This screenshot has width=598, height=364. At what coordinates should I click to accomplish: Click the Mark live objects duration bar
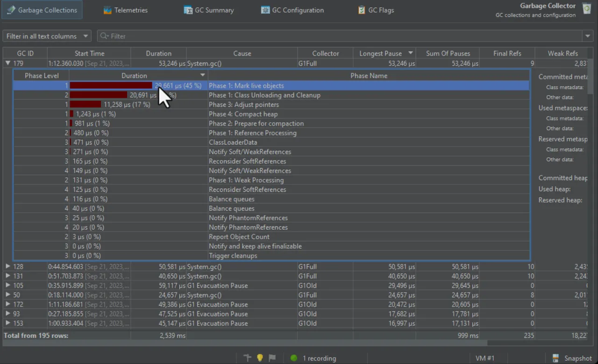point(110,85)
